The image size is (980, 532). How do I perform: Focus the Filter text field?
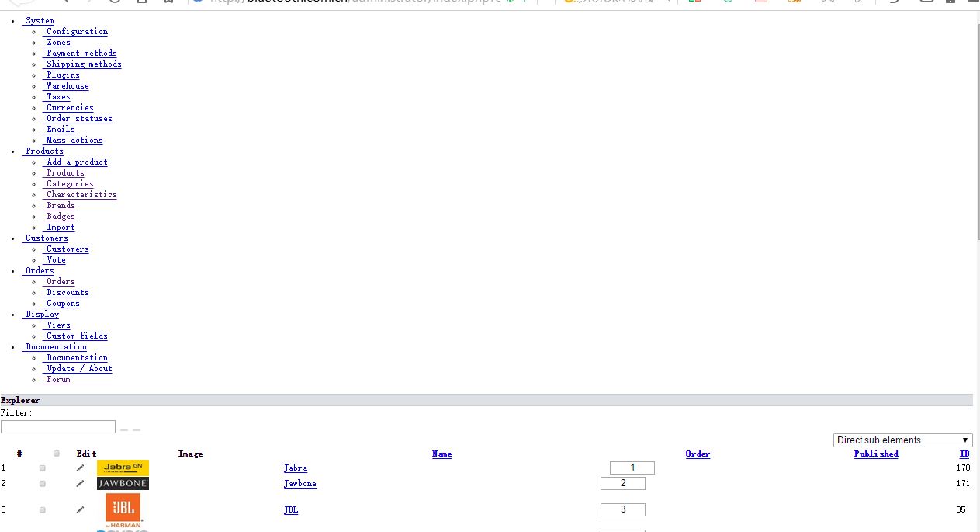[x=58, y=427]
